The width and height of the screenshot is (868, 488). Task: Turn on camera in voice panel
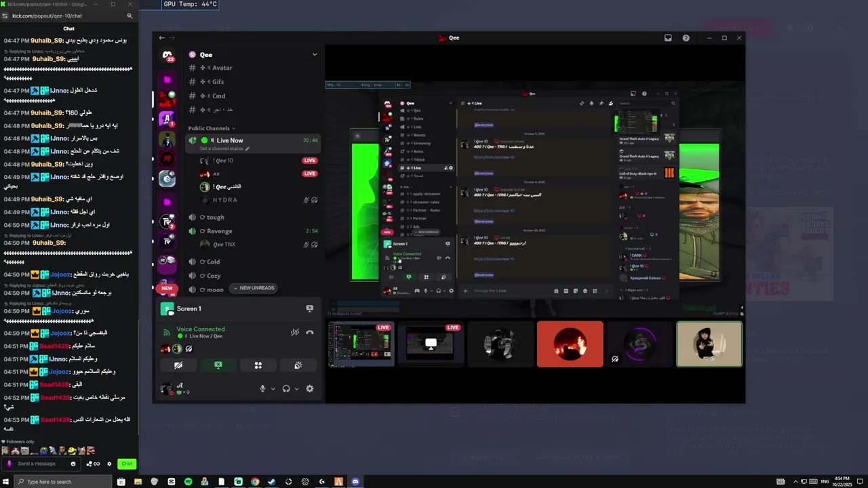[x=178, y=365]
